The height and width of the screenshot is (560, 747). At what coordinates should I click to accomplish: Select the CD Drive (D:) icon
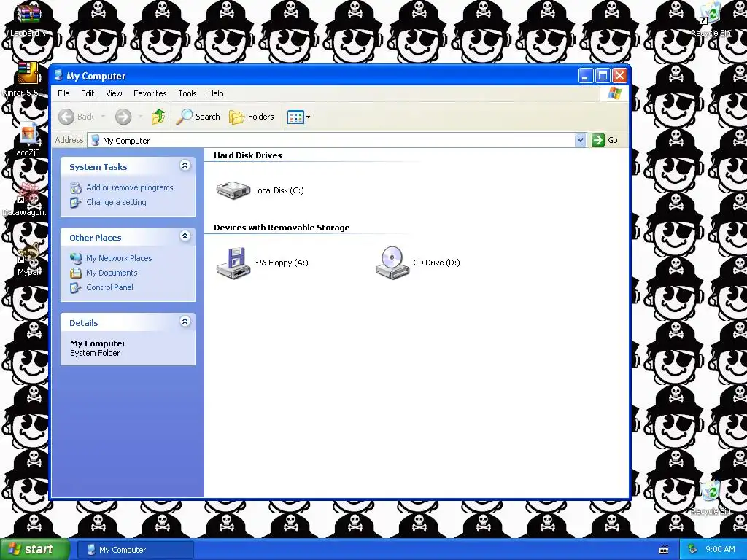pyautogui.click(x=392, y=262)
